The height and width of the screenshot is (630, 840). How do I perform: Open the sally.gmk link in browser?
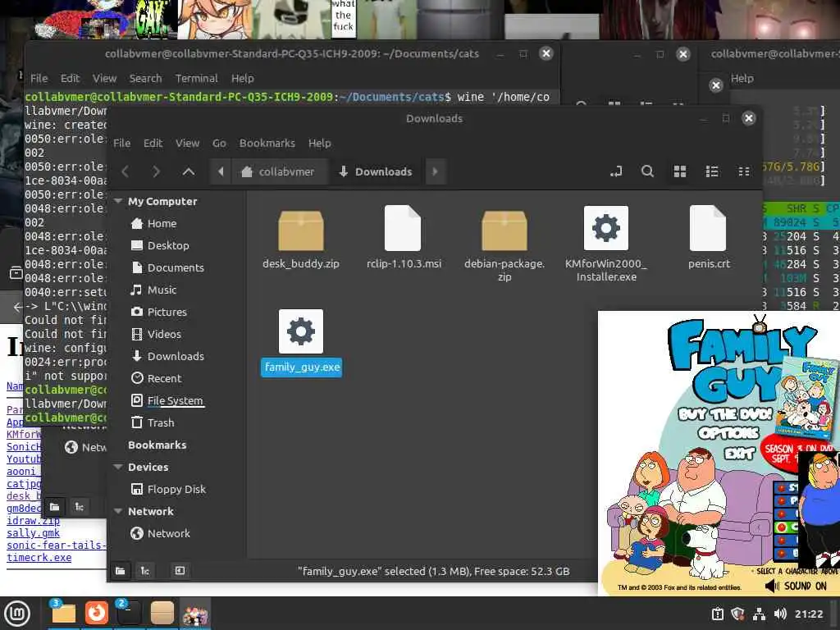click(33, 532)
